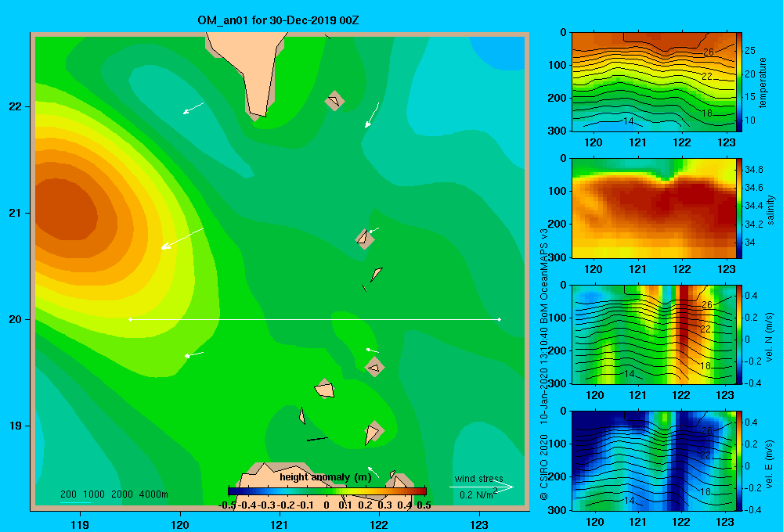783x532 pixels.
Task: Click longitude label 119 on main map
Action: 80,525
